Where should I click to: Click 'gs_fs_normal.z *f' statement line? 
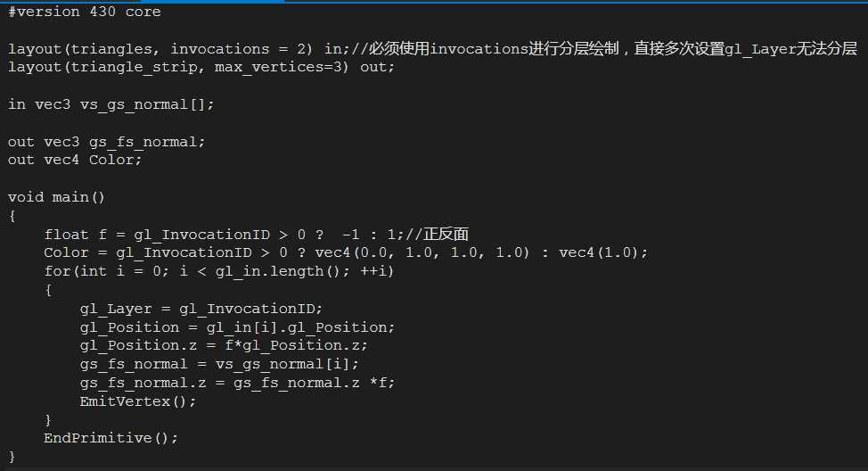pos(237,383)
